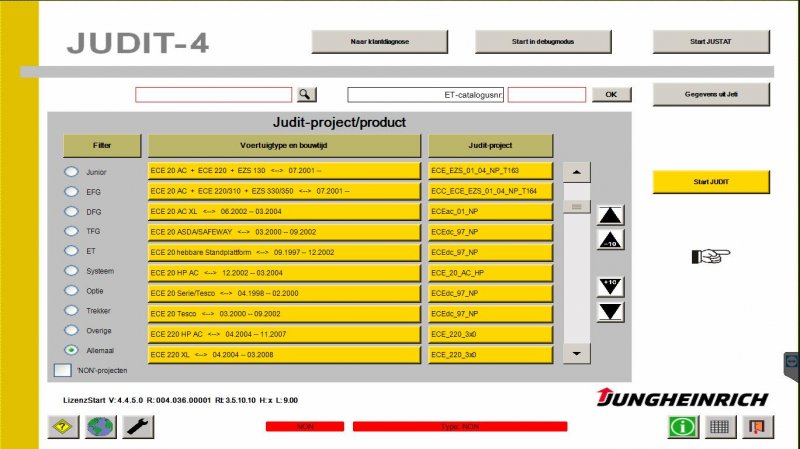Image resolution: width=800 pixels, height=449 pixels.
Task: Click the OK button
Action: (x=611, y=94)
